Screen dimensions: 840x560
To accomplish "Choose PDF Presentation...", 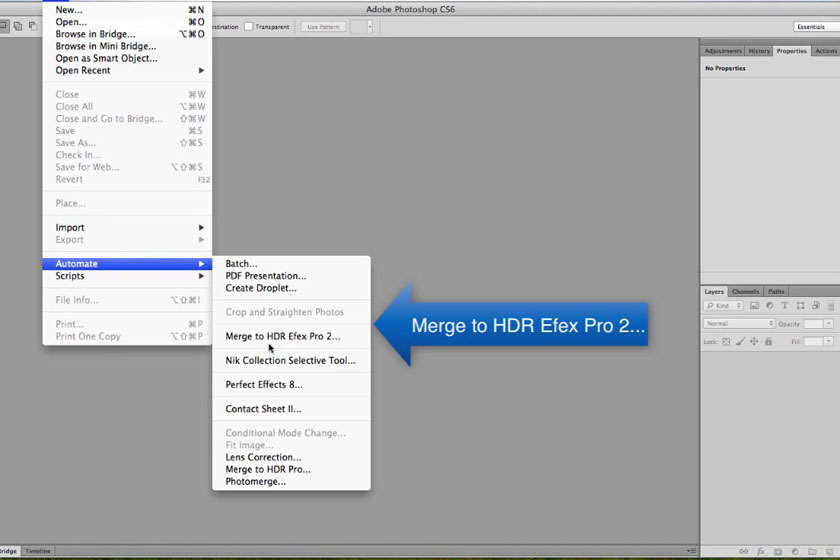I will [x=291, y=276].
